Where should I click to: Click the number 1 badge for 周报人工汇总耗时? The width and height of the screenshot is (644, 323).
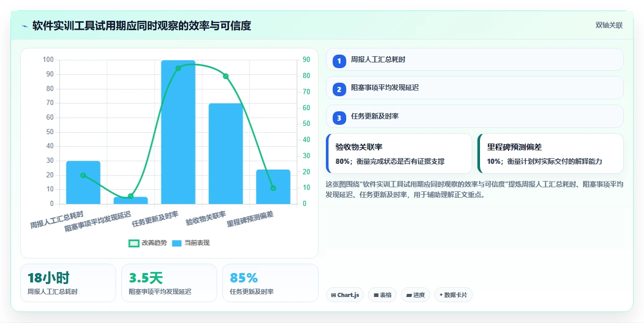pyautogui.click(x=339, y=61)
